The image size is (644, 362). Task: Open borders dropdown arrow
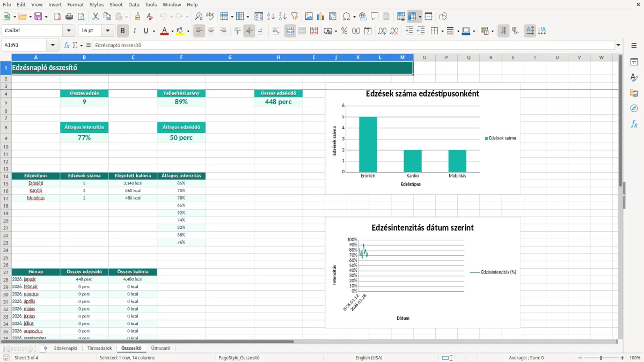coord(442,31)
